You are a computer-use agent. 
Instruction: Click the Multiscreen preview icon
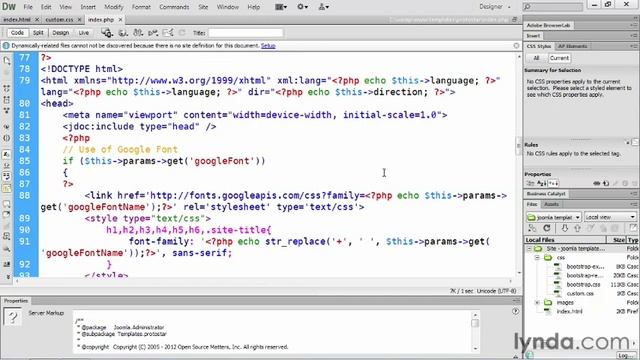107,33
